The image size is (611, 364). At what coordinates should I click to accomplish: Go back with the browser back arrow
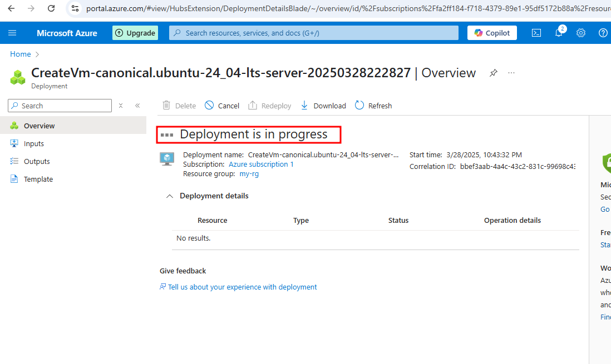[x=11, y=8]
